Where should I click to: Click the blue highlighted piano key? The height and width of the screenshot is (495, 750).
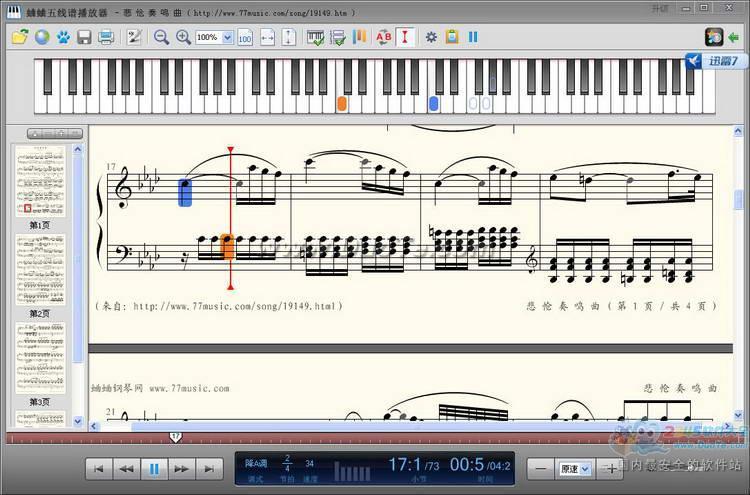433,103
